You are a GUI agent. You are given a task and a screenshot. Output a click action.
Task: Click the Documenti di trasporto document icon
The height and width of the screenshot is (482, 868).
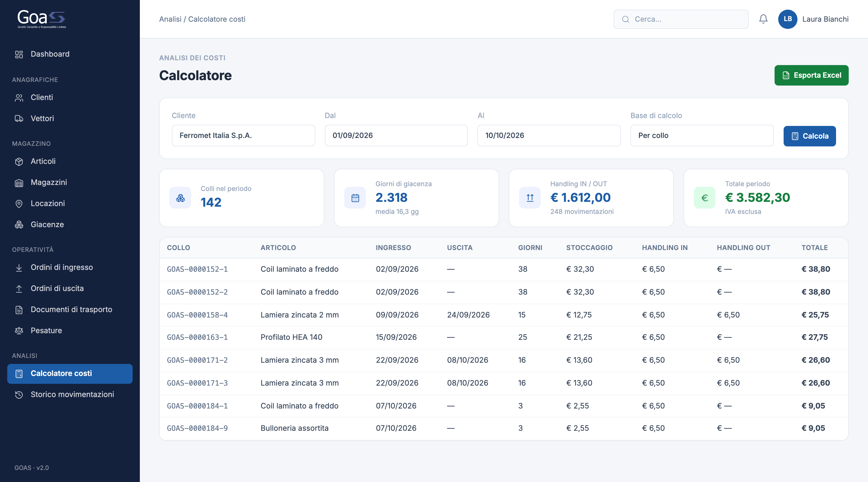(x=19, y=310)
